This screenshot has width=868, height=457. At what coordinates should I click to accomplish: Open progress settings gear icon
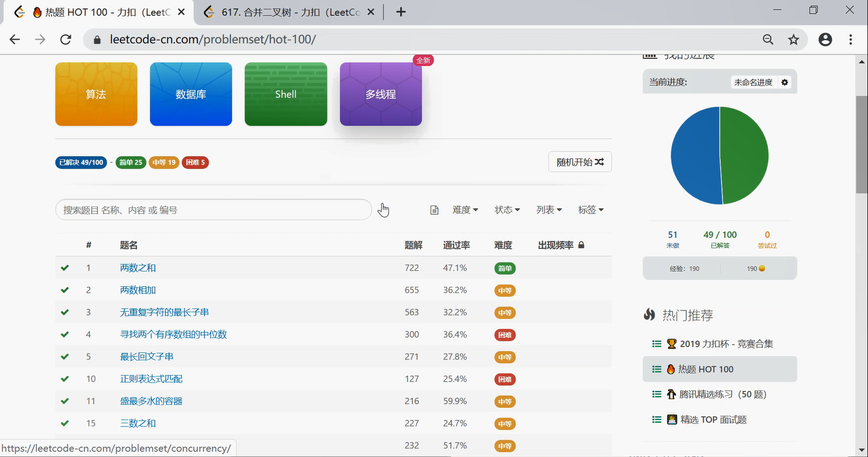pos(785,82)
